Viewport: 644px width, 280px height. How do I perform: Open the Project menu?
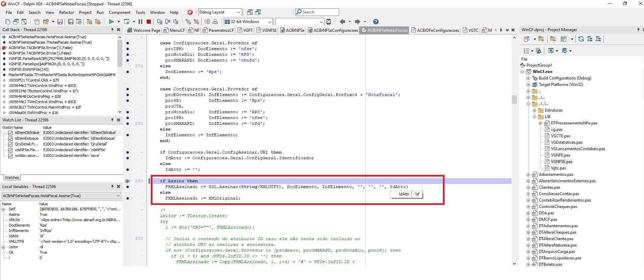pos(85,13)
